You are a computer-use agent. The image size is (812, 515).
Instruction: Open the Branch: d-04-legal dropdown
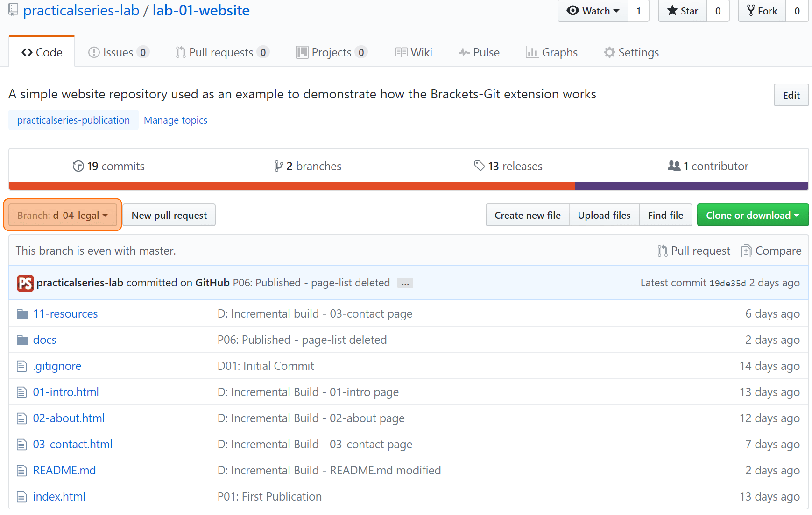point(63,215)
